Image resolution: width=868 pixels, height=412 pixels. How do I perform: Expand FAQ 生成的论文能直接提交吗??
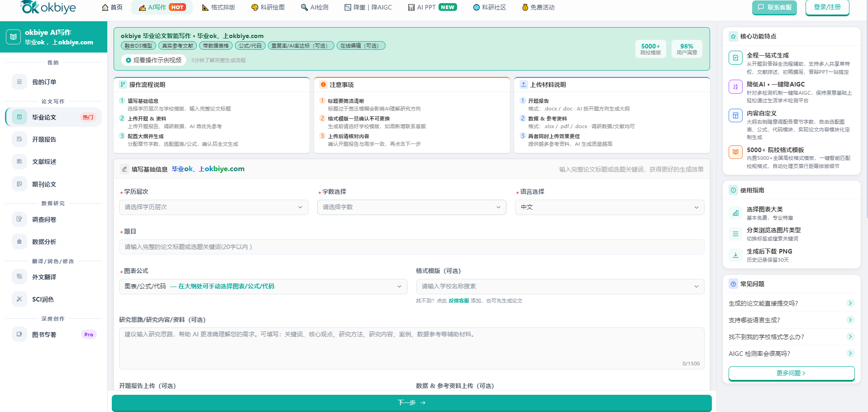coord(792,303)
